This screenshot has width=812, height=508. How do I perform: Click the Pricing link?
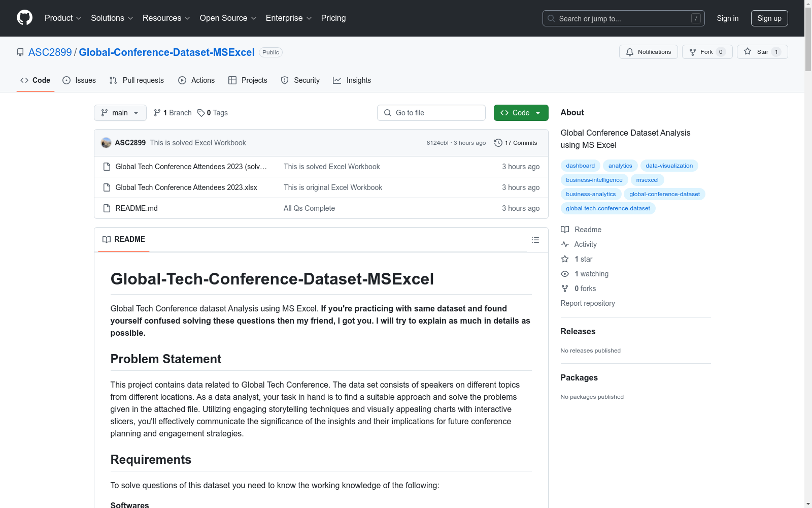pos(333,18)
